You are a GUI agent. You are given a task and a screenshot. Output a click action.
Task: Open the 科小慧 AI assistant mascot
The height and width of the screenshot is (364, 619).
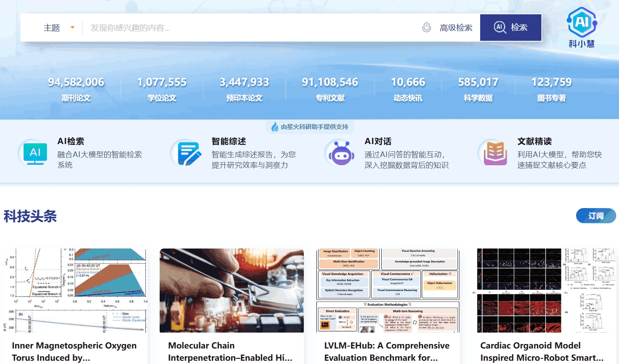pos(582,27)
